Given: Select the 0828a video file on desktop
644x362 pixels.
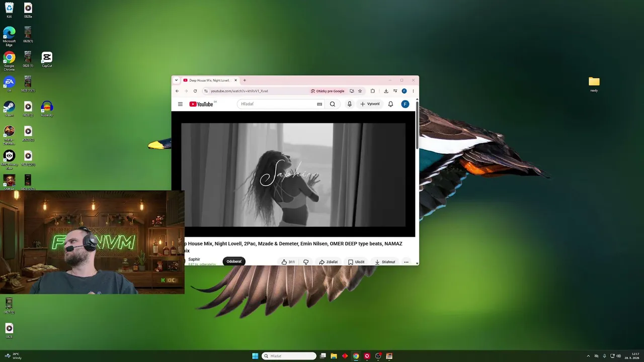Looking at the screenshot, I should click(x=28, y=10).
